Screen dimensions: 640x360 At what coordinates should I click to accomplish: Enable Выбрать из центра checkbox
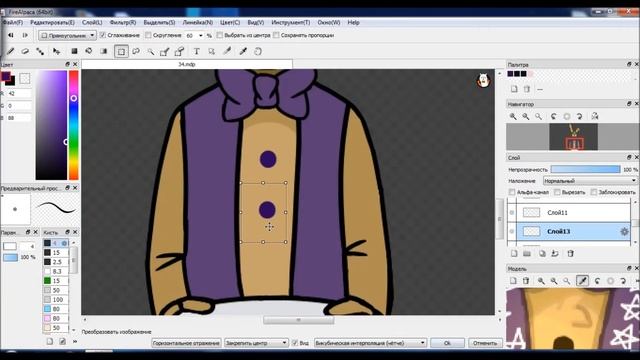220,35
